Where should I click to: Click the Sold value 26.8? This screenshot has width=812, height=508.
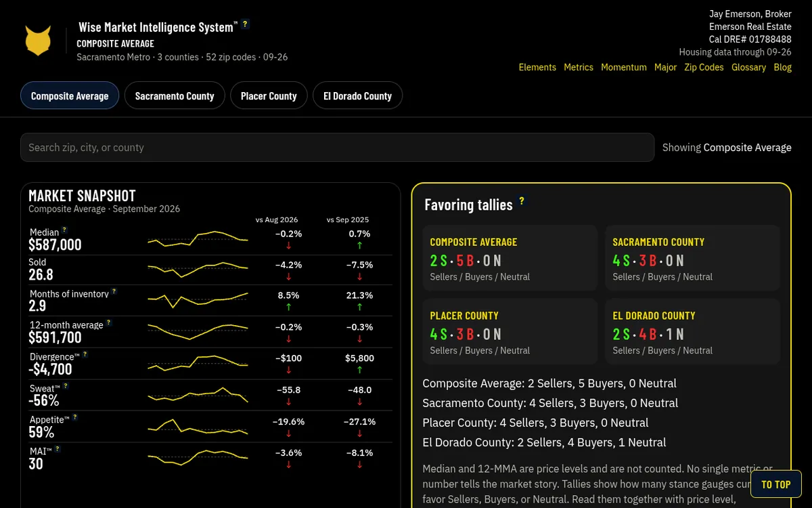pyautogui.click(x=41, y=274)
